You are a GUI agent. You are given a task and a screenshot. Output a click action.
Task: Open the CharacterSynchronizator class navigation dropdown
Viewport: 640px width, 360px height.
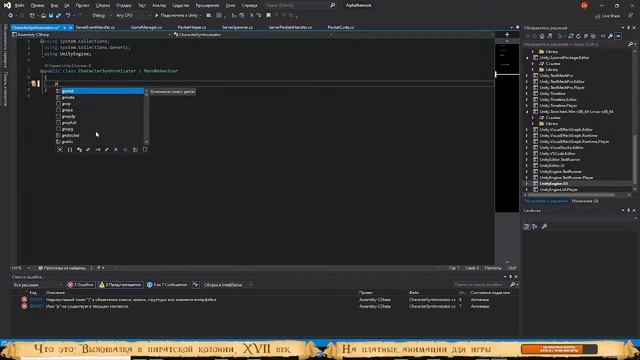[x=252, y=35]
